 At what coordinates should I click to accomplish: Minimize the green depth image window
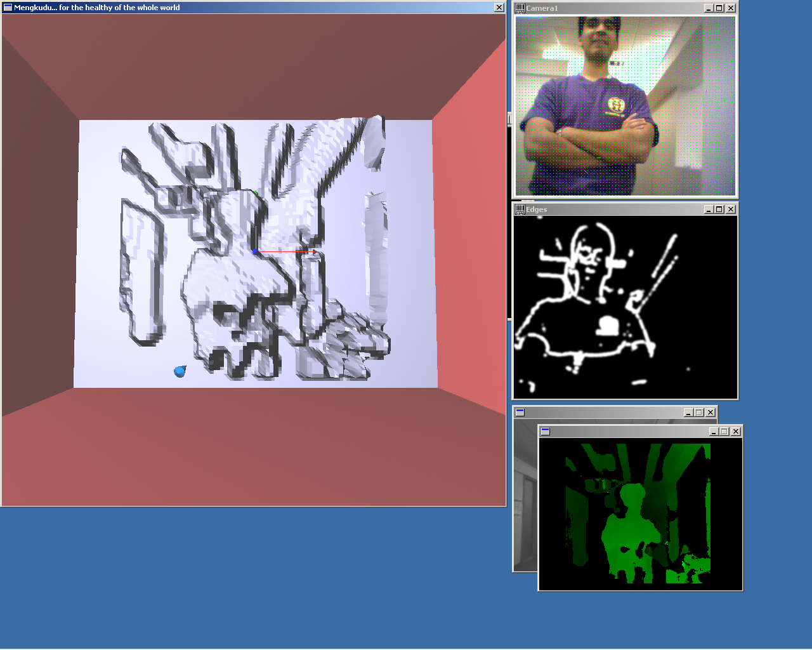713,432
